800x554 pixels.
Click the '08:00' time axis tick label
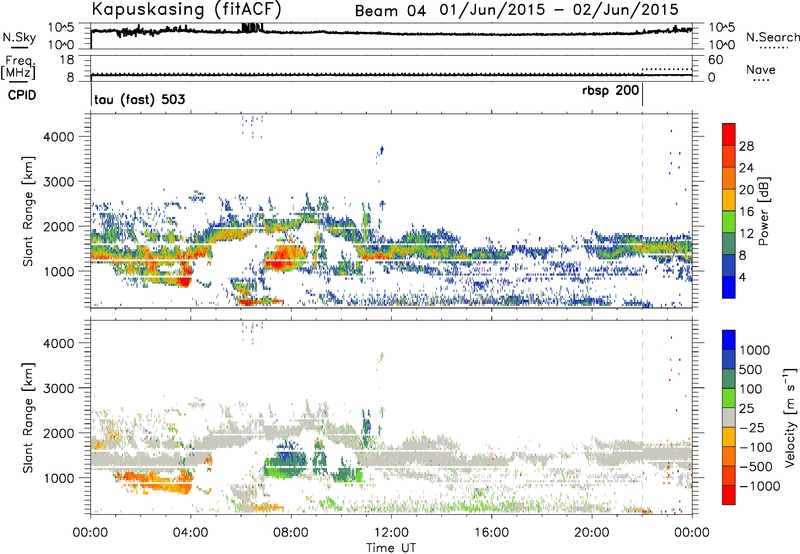291,533
